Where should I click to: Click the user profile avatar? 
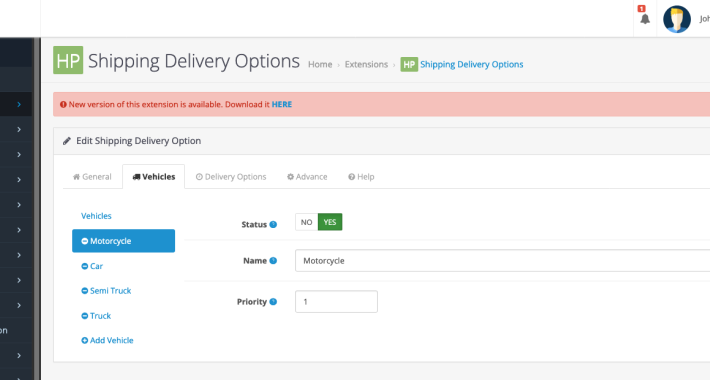click(x=676, y=19)
